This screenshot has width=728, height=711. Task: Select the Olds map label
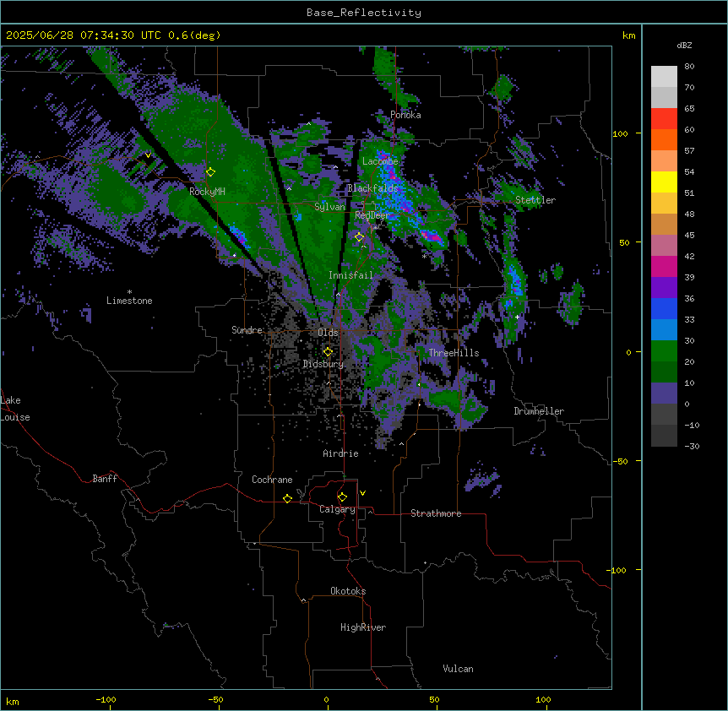328,333
